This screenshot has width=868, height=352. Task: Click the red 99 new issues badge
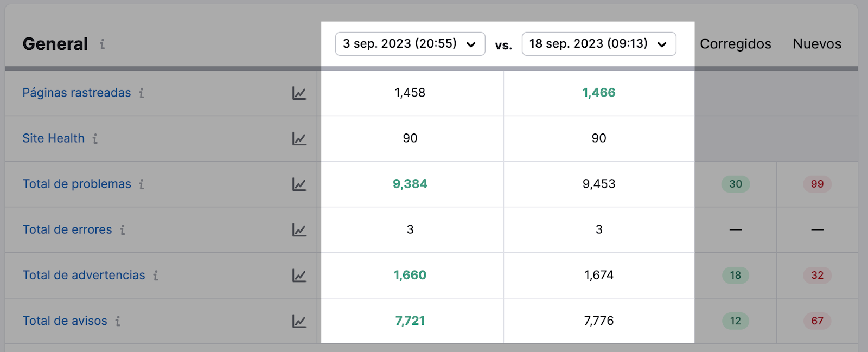pyautogui.click(x=817, y=184)
